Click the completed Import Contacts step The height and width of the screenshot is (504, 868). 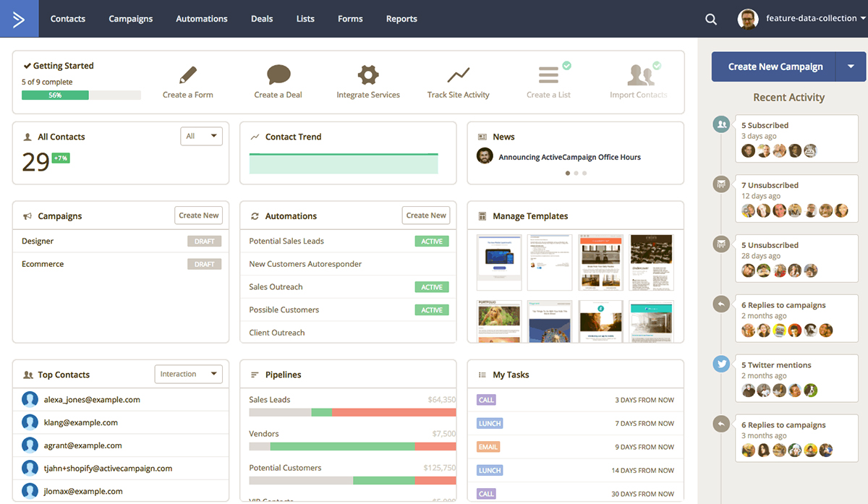coord(638,80)
